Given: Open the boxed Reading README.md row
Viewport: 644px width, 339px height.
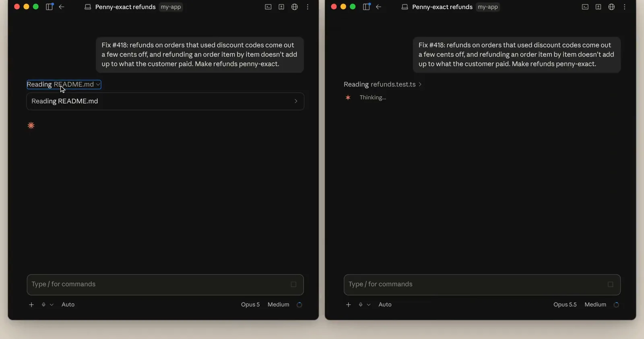Looking at the screenshot, I should (165, 101).
